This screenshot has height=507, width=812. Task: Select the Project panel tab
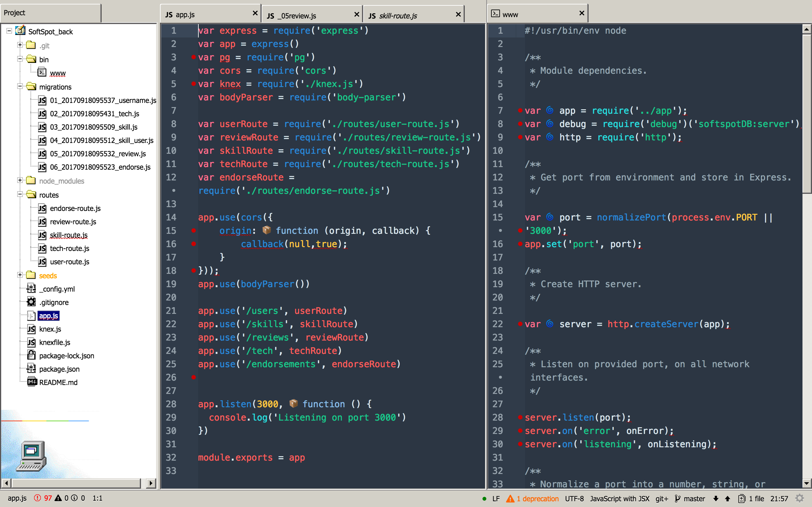(x=50, y=13)
